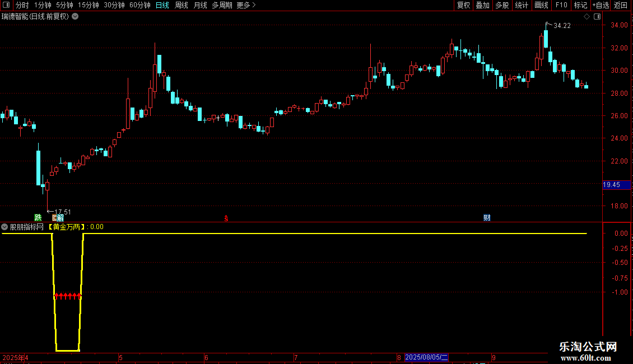Open dropdown beside 瑞德智能 chart title

tap(75, 17)
